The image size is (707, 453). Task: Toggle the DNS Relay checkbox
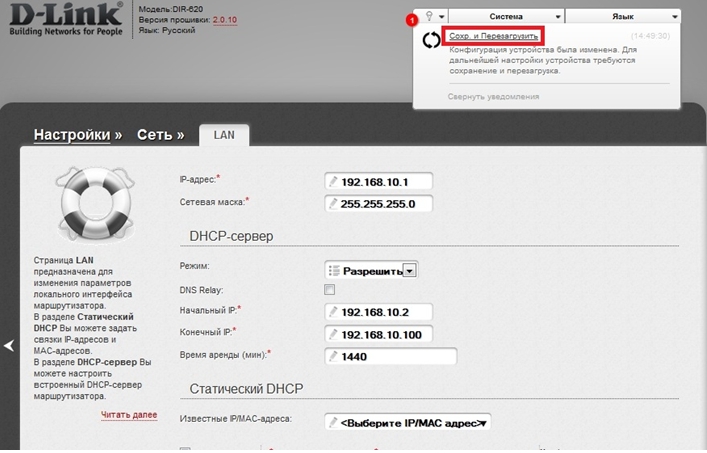(x=329, y=290)
